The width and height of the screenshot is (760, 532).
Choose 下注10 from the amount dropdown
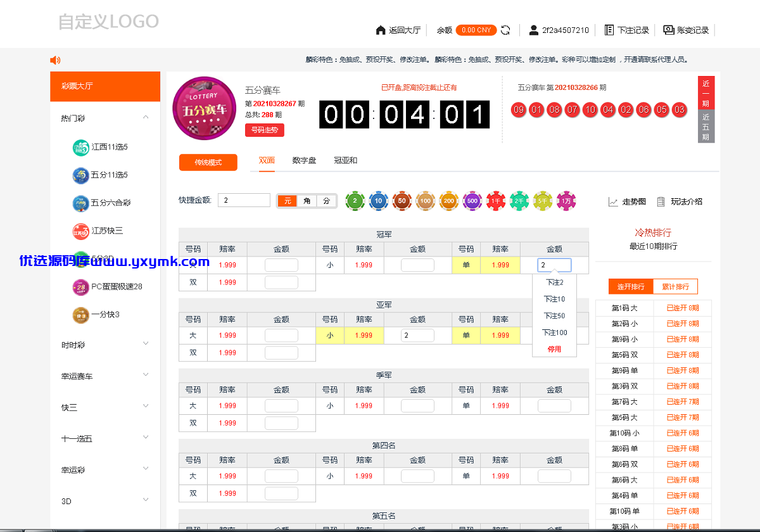point(555,299)
